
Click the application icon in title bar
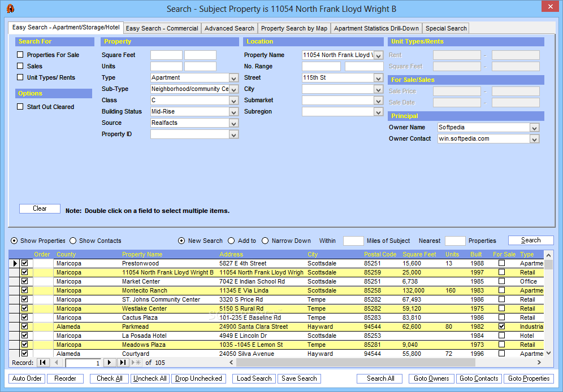click(x=10, y=8)
